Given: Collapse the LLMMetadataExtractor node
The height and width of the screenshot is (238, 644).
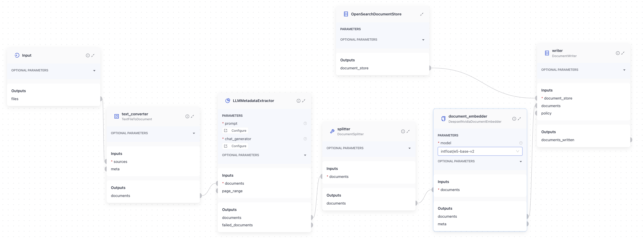Looking at the screenshot, I should click(x=304, y=101).
